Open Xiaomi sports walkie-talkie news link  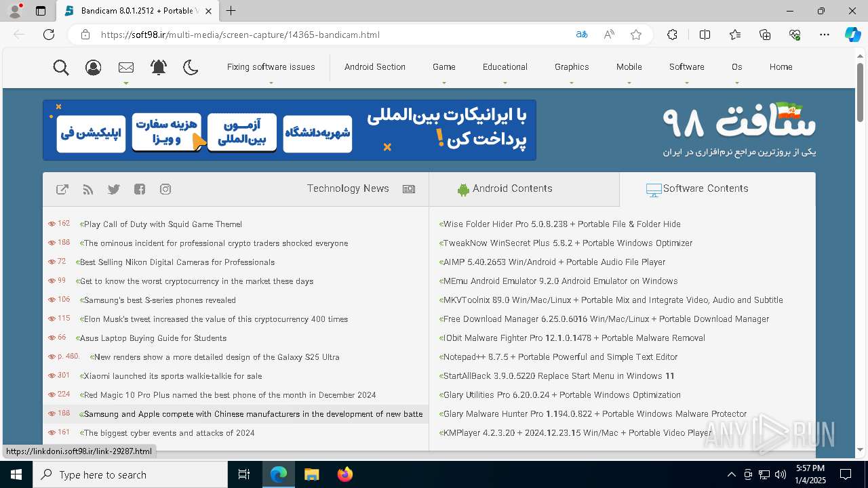173,376
